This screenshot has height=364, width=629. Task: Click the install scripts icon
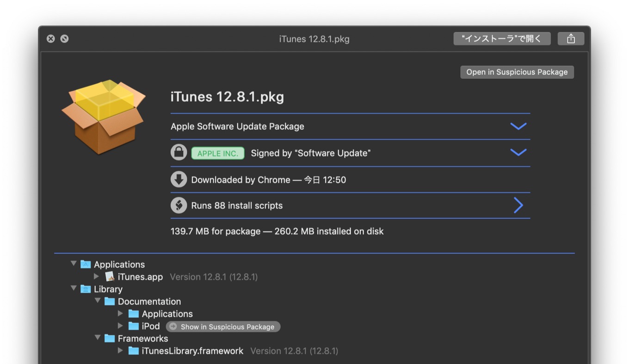pos(179,205)
